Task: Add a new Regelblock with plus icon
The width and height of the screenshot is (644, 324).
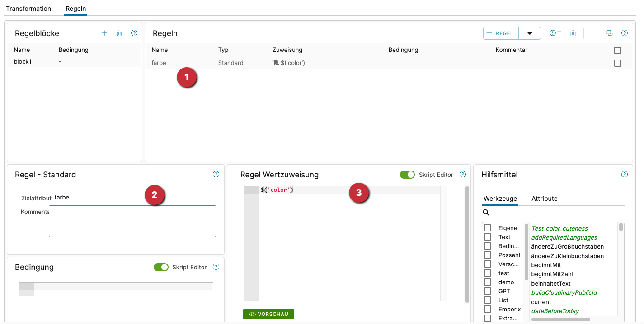Action: [x=104, y=33]
